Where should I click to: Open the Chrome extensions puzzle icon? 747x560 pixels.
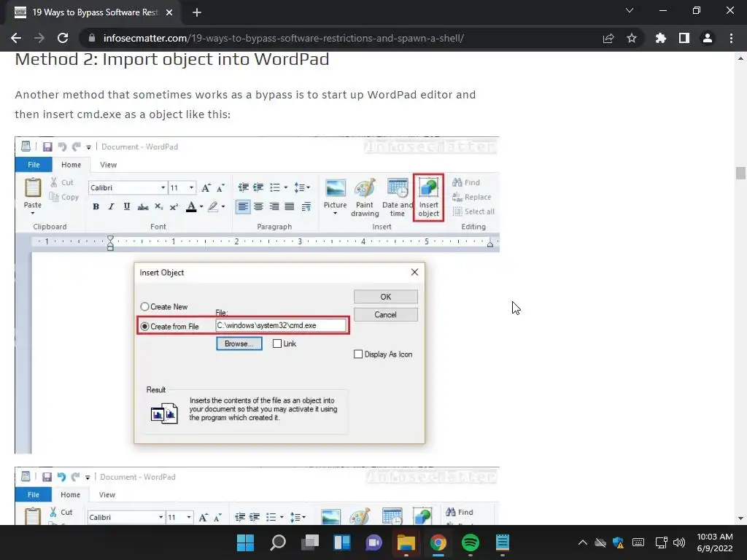click(x=660, y=38)
